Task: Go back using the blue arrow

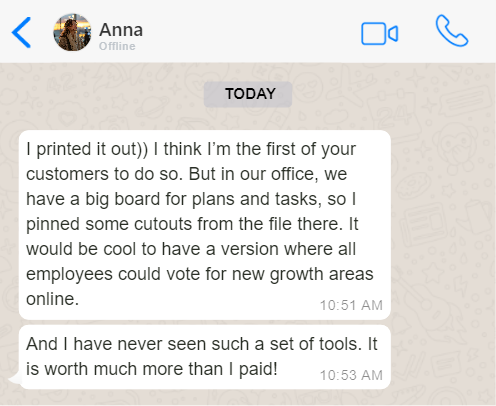Action: point(21,32)
